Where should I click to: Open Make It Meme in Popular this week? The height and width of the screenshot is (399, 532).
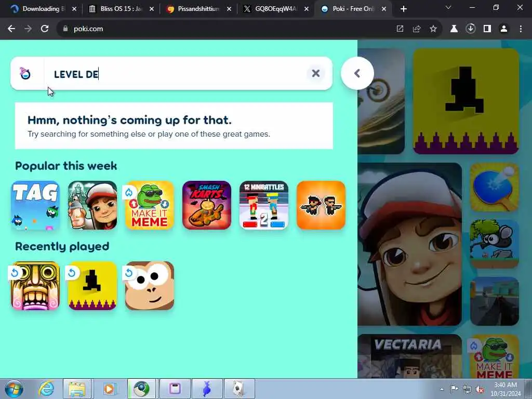pos(149,205)
